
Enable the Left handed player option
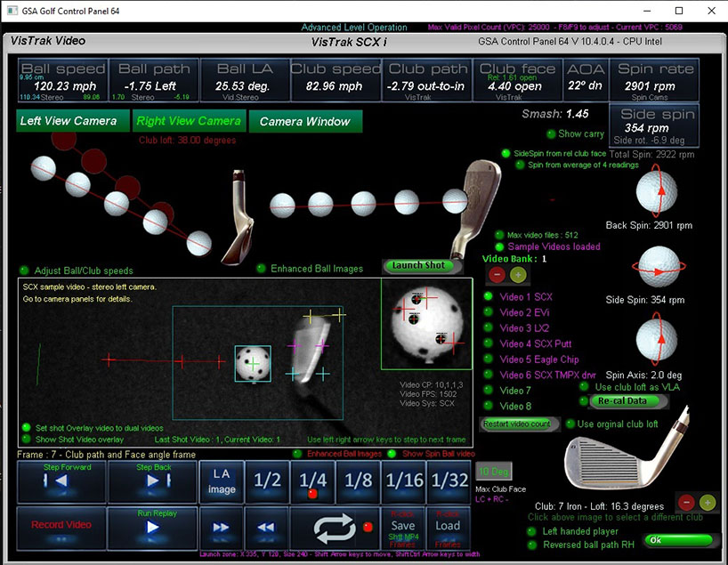click(x=533, y=532)
